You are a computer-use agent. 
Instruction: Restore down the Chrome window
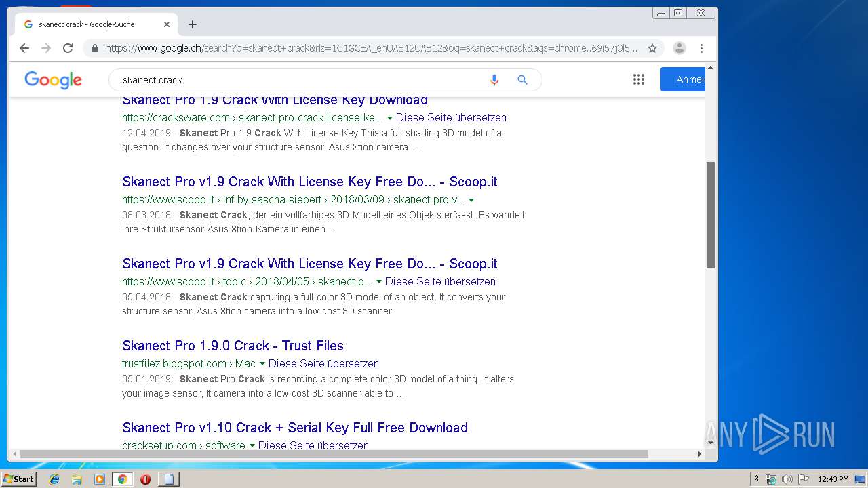point(678,13)
